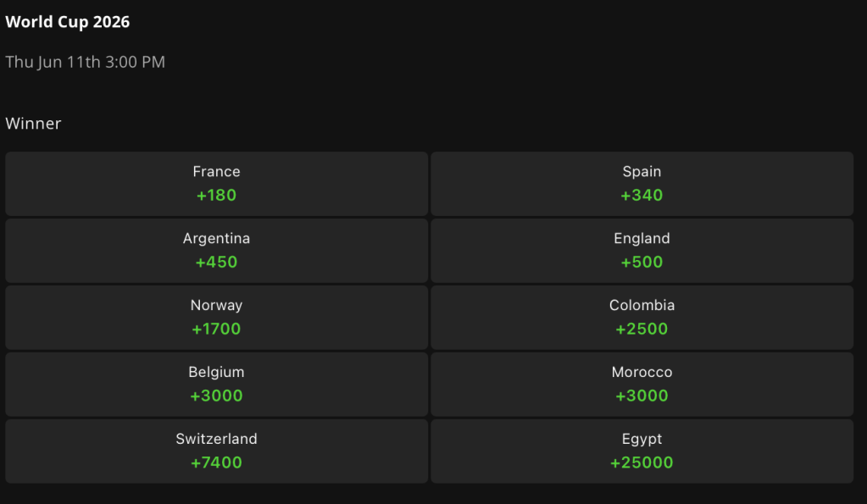Image resolution: width=867 pixels, height=504 pixels.
Task: Click the +7400 odds price
Action: point(216,462)
